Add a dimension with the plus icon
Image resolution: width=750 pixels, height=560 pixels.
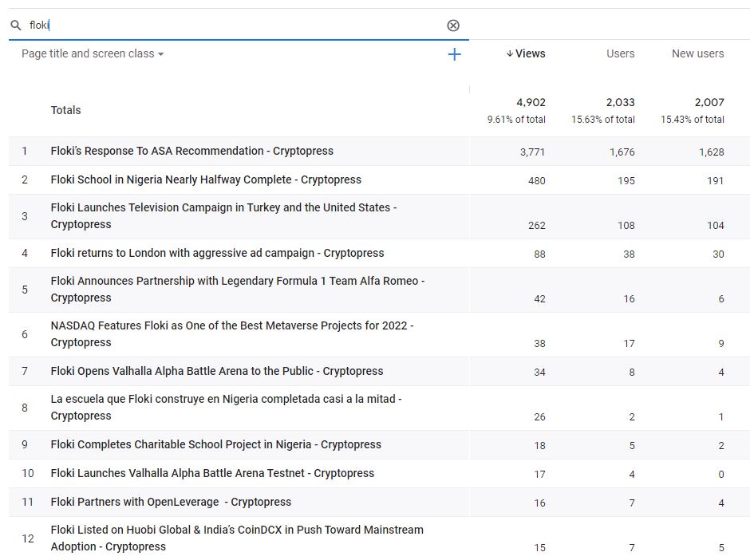(455, 54)
